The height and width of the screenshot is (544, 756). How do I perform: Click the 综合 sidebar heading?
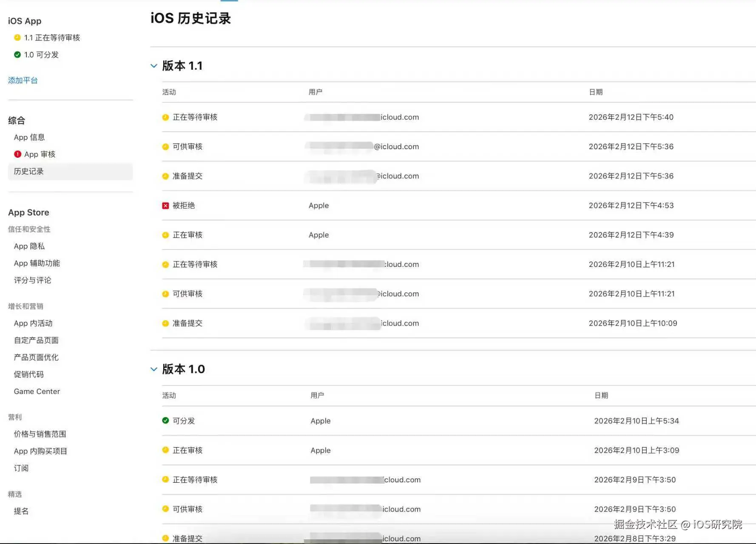pyautogui.click(x=17, y=120)
